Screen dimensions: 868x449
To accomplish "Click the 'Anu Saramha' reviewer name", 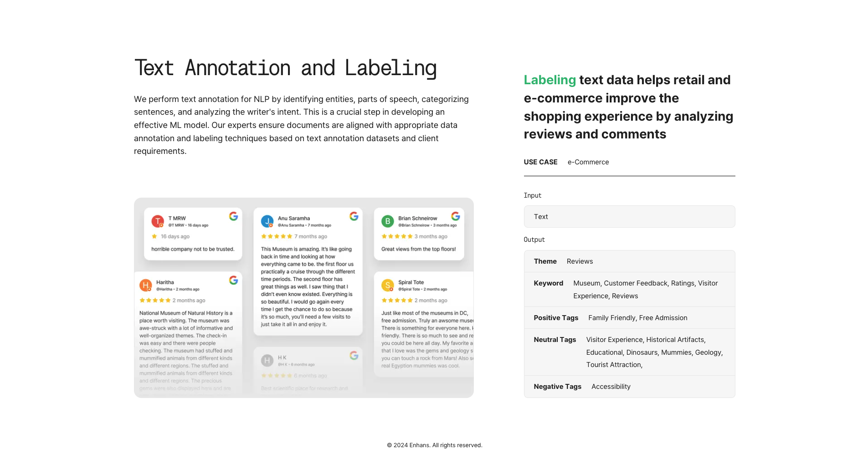I will (294, 219).
